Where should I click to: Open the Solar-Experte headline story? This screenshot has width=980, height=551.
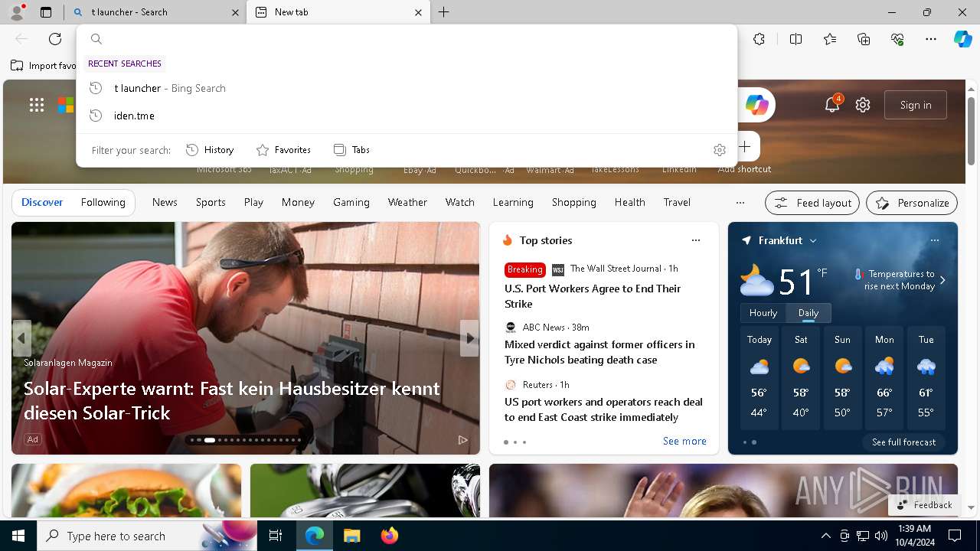232,400
